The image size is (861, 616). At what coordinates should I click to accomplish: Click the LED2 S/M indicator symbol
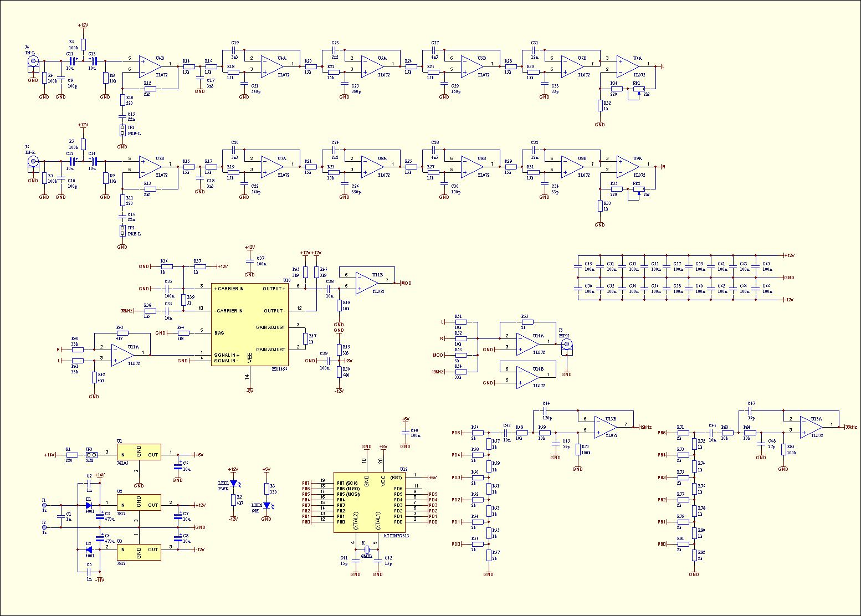click(x=266, y=505)
